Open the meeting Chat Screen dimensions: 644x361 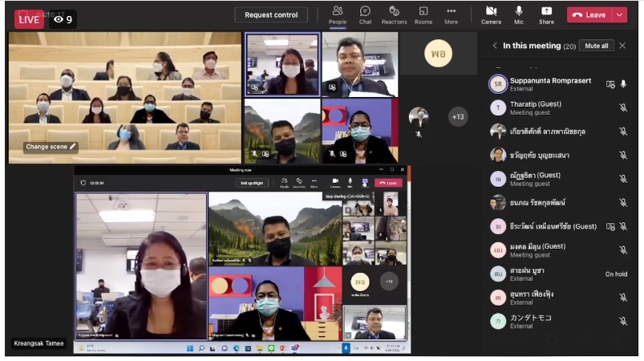365,14
